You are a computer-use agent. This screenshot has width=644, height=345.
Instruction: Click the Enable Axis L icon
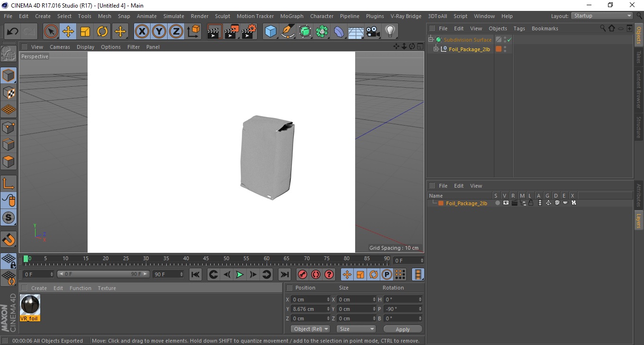[x=9, y=183]
